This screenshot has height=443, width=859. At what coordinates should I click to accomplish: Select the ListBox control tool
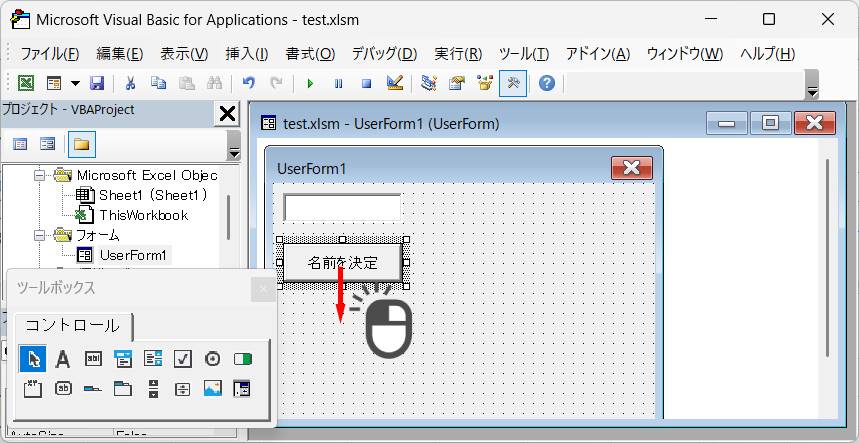pyautogui.click(x=153, y=359)
